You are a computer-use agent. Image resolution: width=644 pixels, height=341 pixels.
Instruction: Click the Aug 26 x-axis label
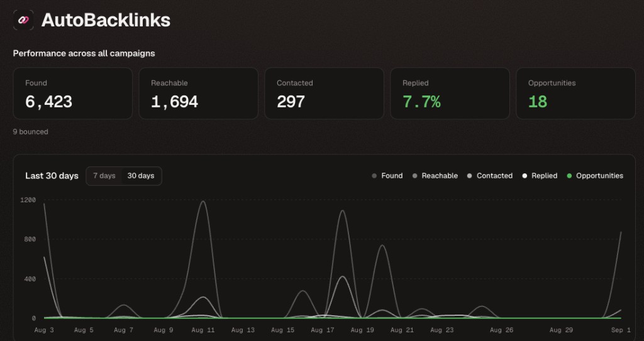(501, 330)
